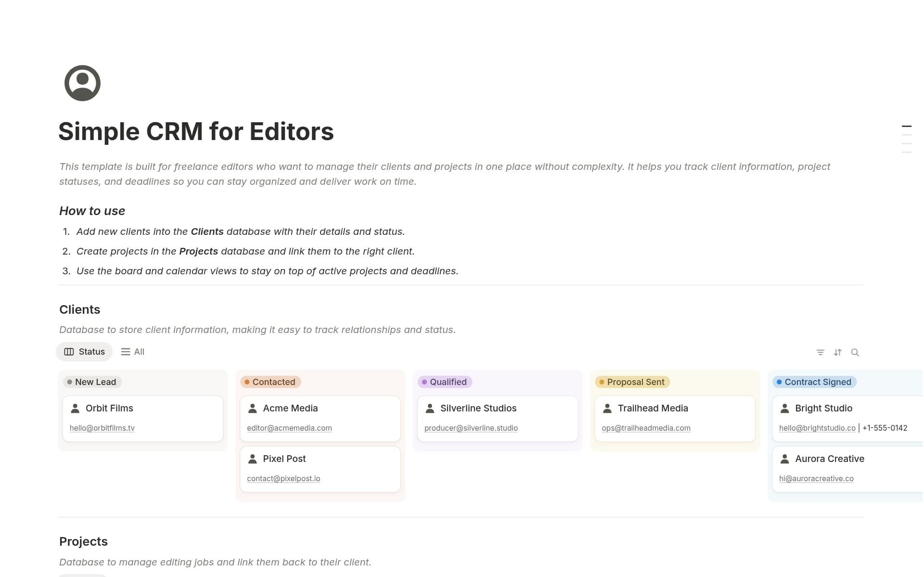The height and width of the screenshot is (577, 924).
Task: Open filter options for the Clients board
Action: [821, 352]
